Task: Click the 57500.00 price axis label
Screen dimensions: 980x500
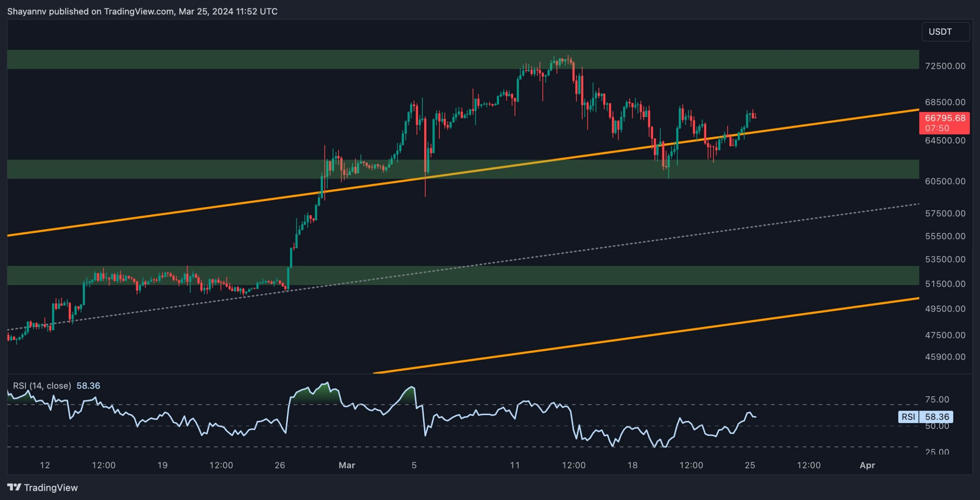Action: point(945,213)
